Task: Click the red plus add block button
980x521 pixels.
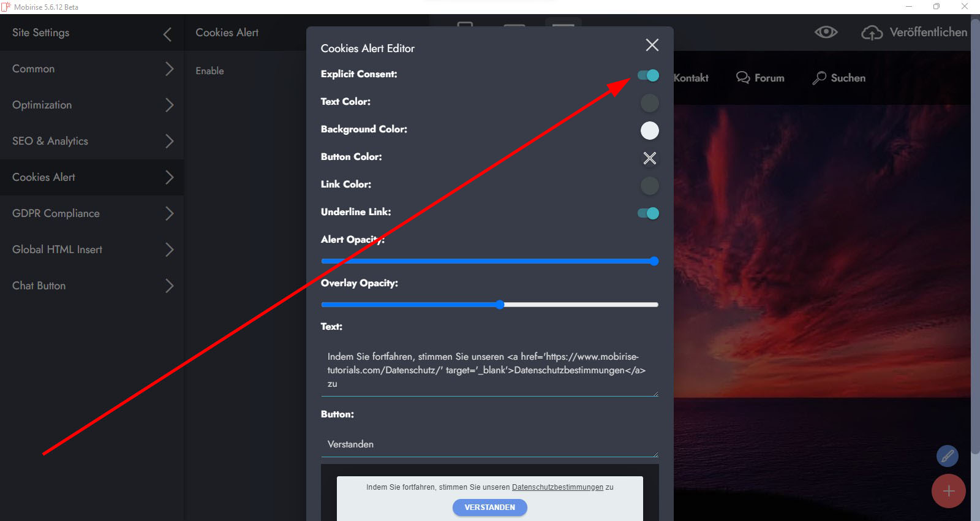Action: 948,491
